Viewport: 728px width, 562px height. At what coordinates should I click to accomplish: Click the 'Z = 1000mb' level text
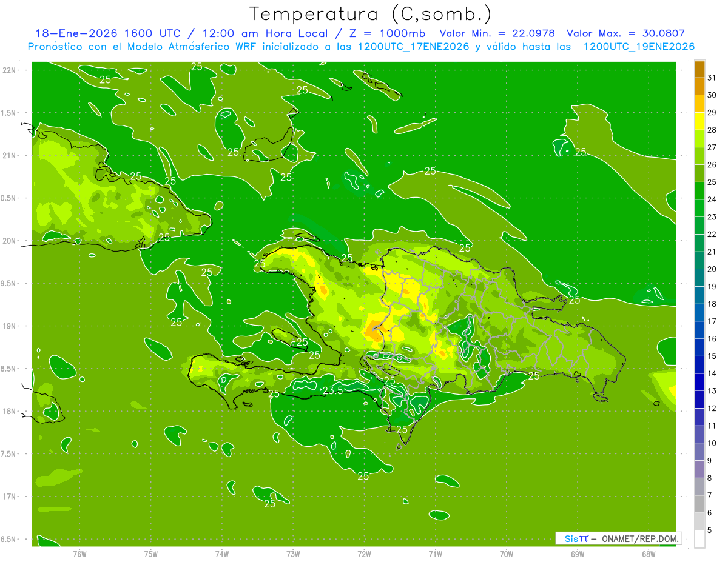tap(387, 33)
